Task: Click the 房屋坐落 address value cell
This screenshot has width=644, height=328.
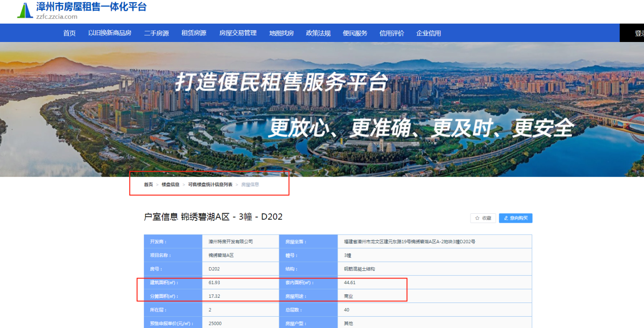Action: point(435,242)
